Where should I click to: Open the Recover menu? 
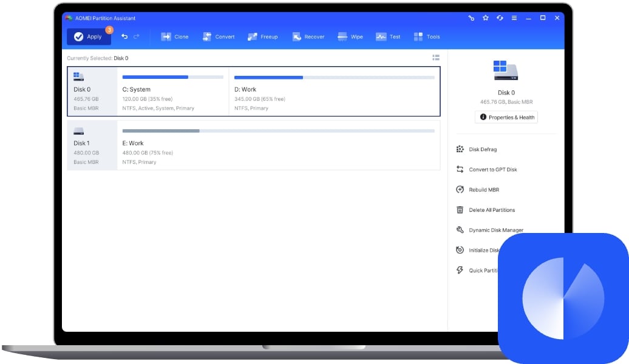(x=308, y=36)
